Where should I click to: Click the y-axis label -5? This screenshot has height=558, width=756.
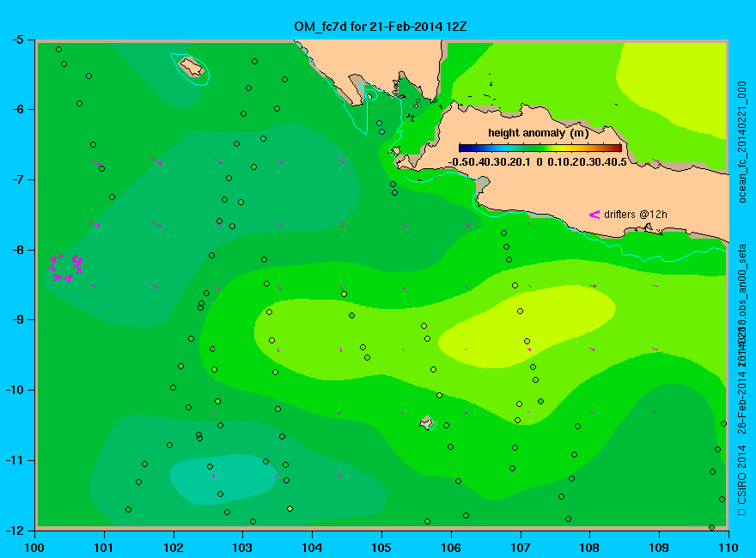[x=17, y=39]
